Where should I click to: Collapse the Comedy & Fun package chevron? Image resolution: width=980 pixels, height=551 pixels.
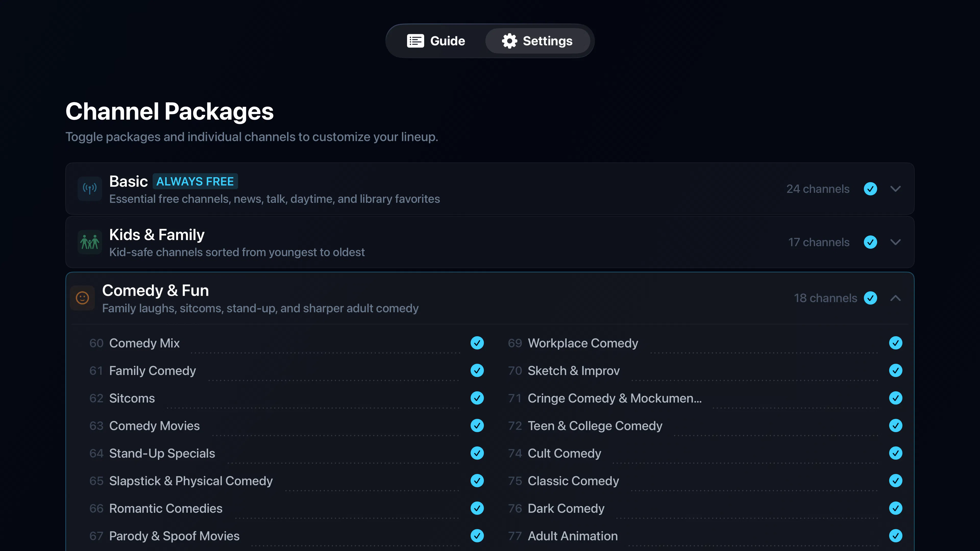[x=896, y=298]
